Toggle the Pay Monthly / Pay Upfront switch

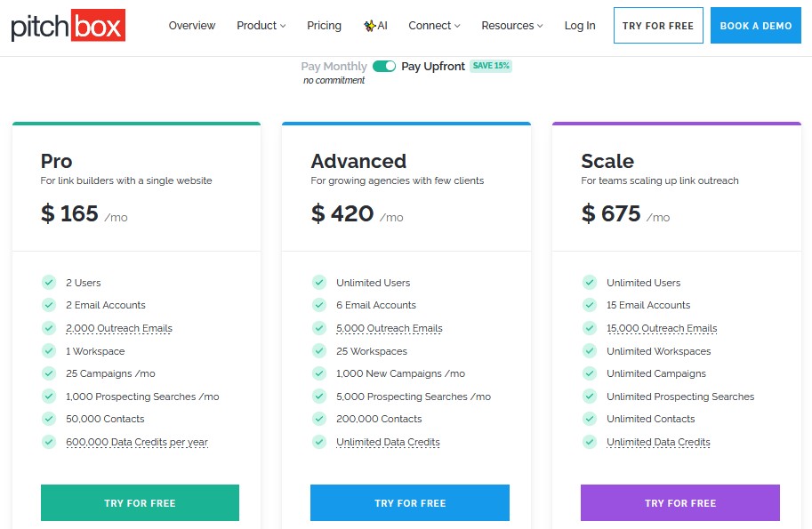[x=384, y=67]
